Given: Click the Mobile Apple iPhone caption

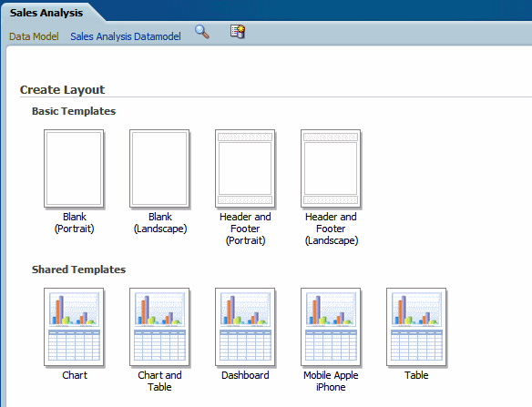Looking at the screenshot, I should [331, 381].
